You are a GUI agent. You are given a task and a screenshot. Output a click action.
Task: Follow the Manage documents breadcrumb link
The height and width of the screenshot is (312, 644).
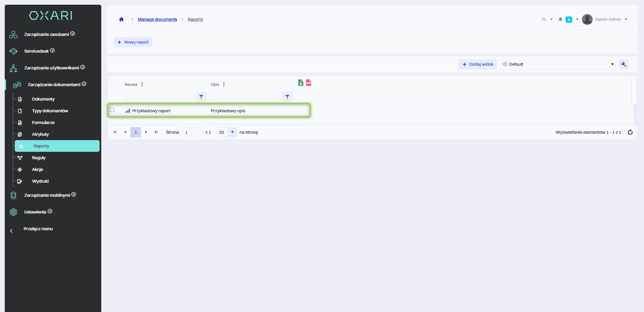coord(157,19)
